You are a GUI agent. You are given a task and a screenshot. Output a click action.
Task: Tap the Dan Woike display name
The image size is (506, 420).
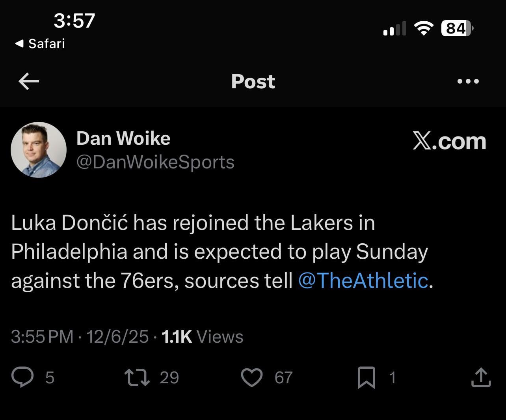coord(123,138)
